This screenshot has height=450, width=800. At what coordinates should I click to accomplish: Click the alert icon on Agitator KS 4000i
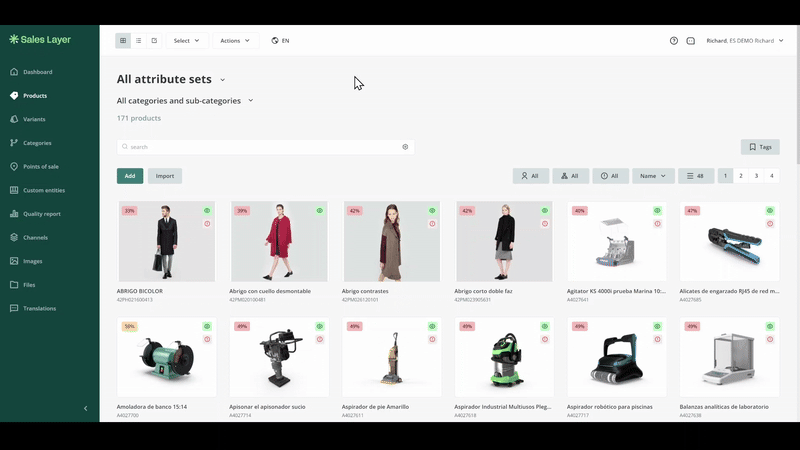657,223
